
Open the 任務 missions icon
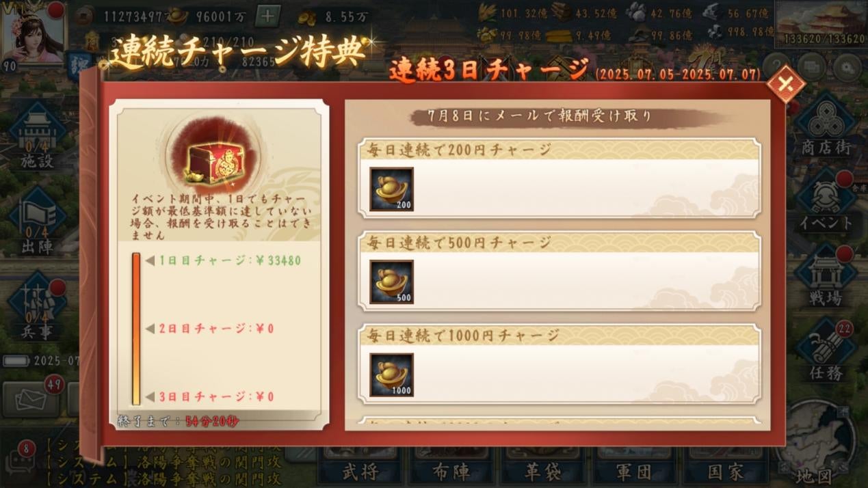pyautogui.click(x=827, y=351)
